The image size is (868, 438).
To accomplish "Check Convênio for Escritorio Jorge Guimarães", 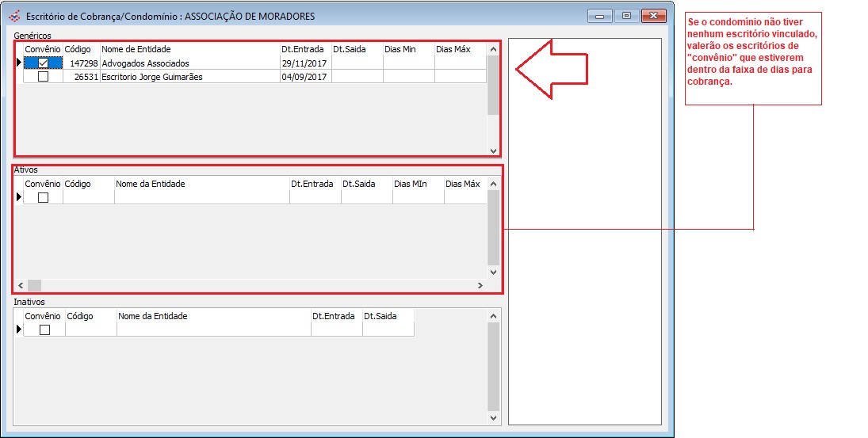I will (x=43, y=77).
